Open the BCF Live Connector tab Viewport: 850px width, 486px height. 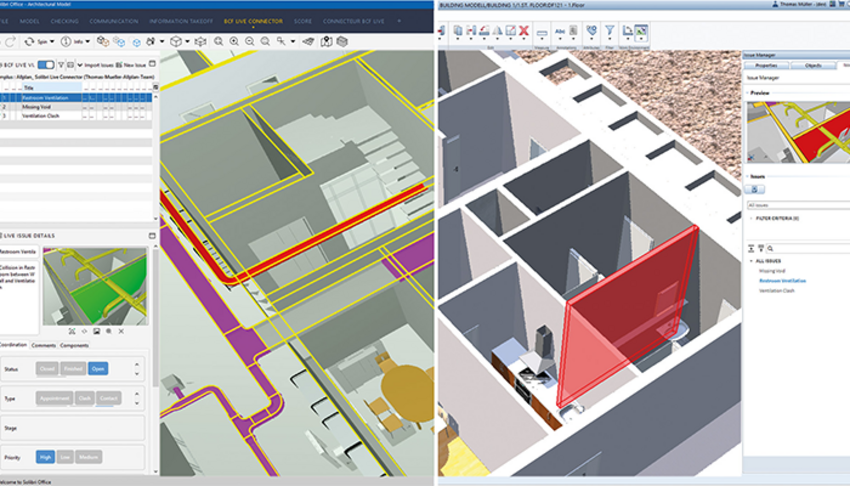(x=255, y=20)
